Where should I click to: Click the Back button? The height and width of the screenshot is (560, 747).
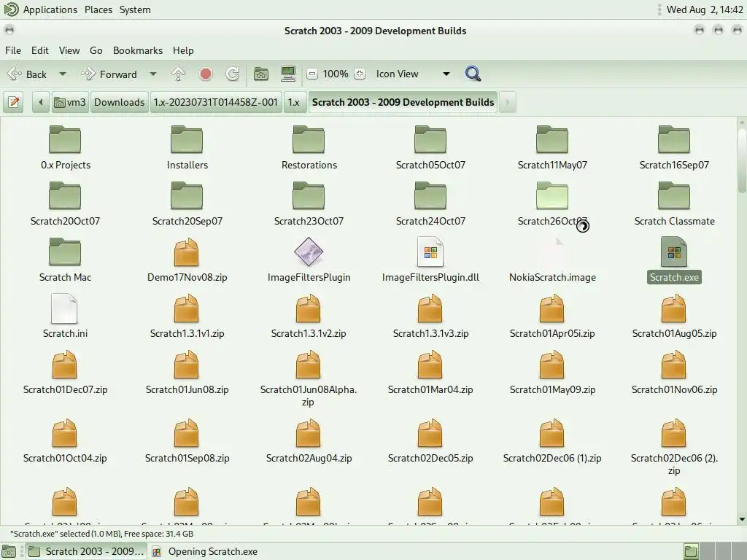28,74
